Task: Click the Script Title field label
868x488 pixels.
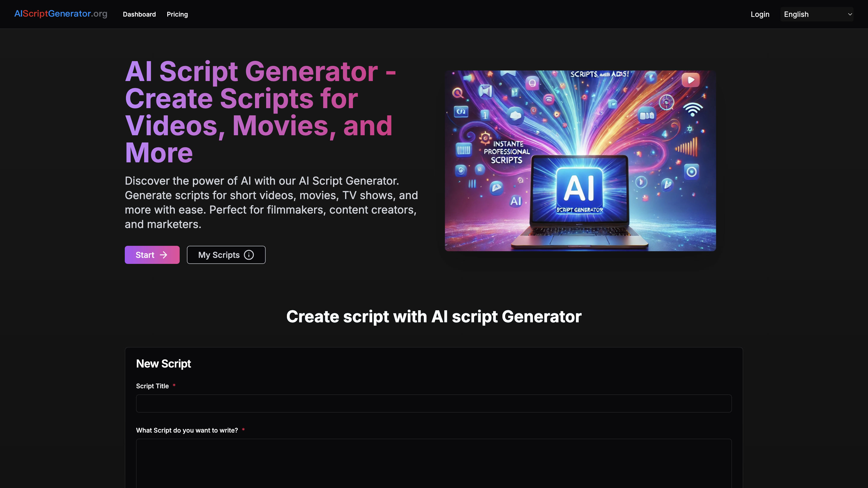Action: [x=152, y=386]
